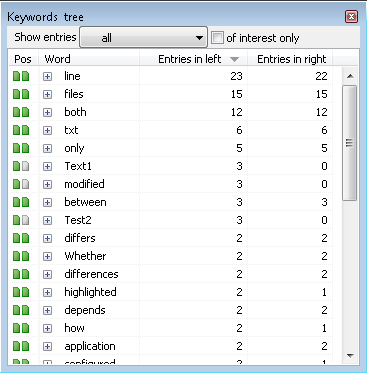Expand the 'Test2' keyword node
Image resolution: width=367 pixels, height=373 pixels.
click(48, 220)
